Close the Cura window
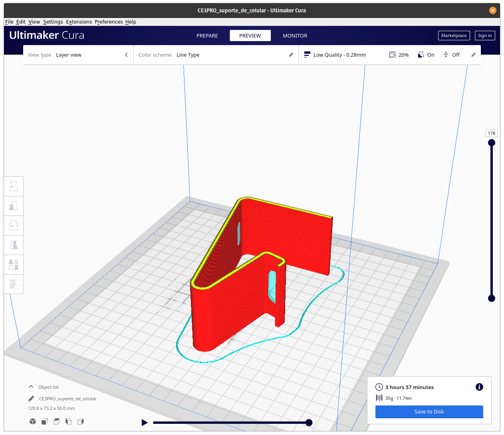 pyautogui.click(x=493, y=10)
